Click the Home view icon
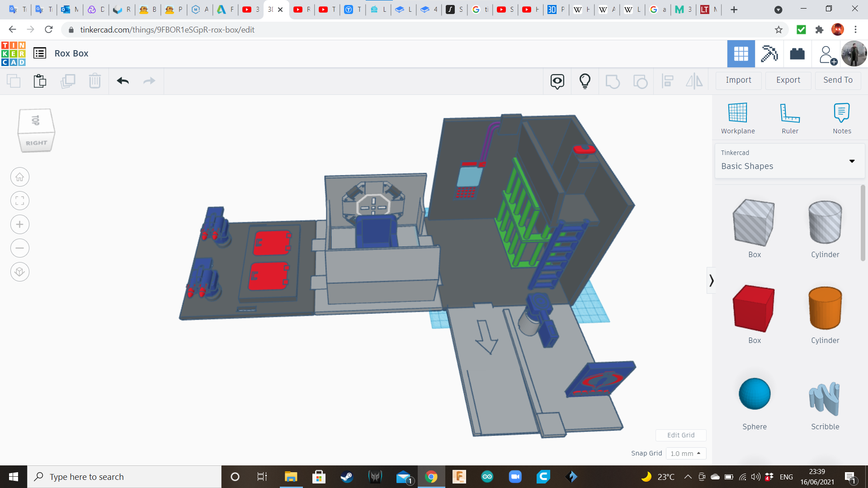Viewport: 868px width, 488px height. [x=20, y=177]
